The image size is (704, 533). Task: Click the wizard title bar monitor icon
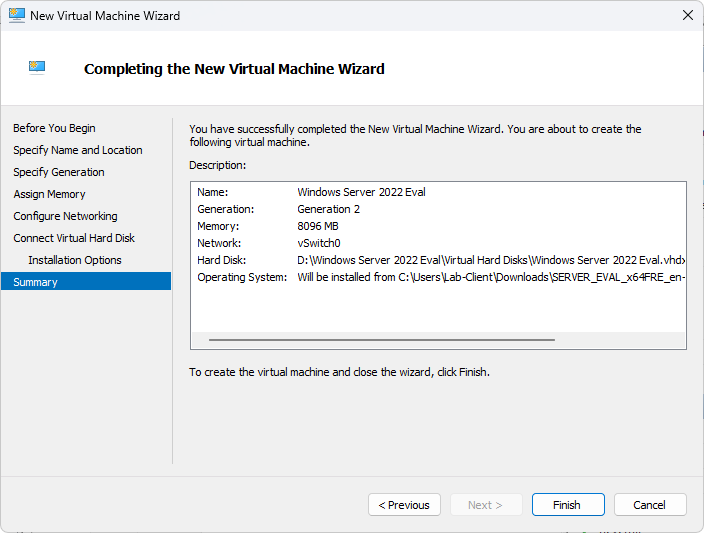pyautogui.click(x=17, y=15)
